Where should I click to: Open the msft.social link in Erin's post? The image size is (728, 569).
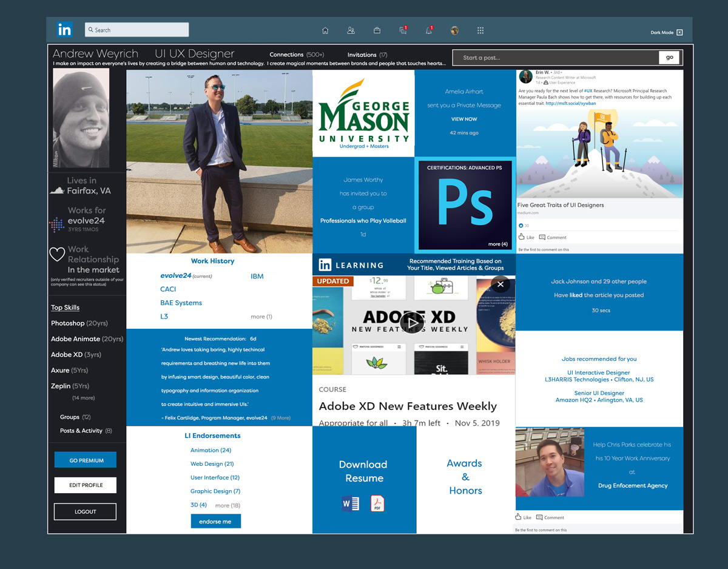tap(571, 104)
